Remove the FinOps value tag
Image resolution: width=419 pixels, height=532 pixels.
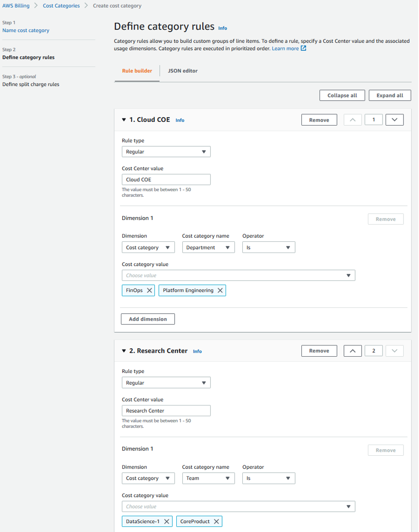(x=149, y=291)
